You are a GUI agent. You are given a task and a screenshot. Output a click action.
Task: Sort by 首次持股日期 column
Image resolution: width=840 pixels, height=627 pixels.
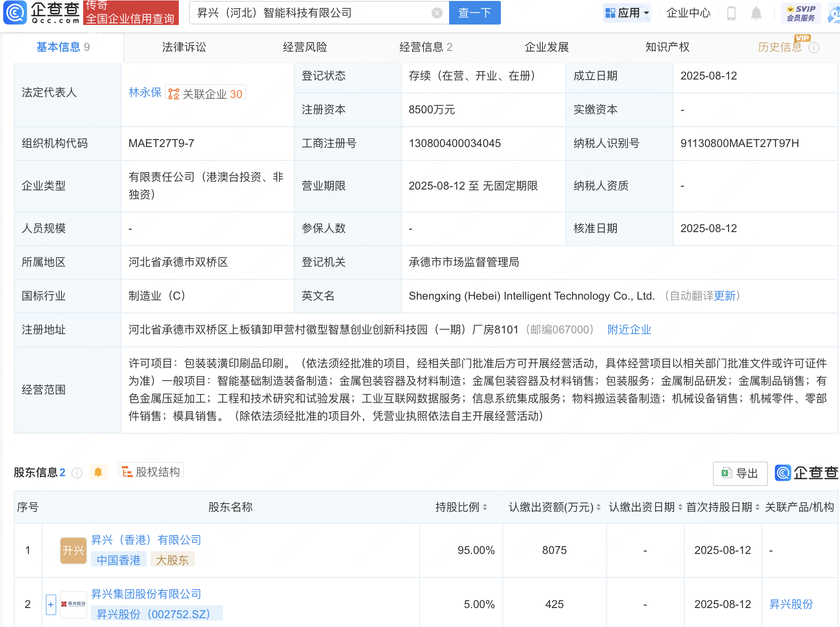(x=757, y=507)
